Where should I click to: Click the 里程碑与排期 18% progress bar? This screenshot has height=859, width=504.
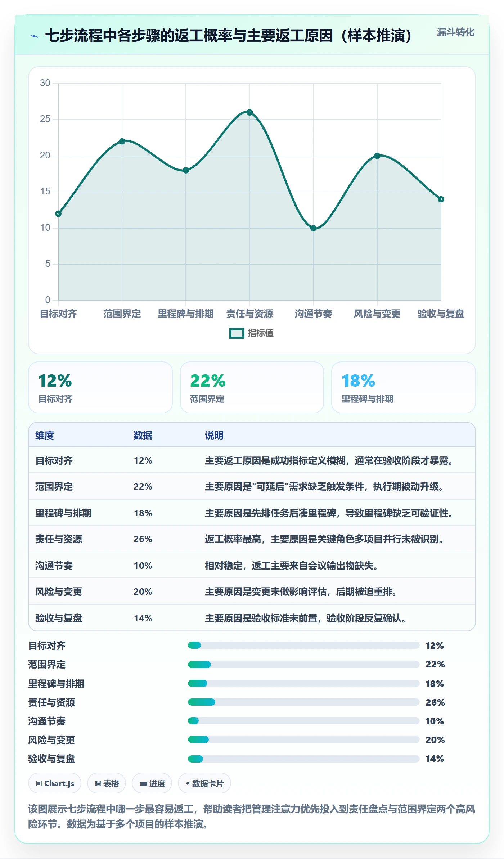304,683
